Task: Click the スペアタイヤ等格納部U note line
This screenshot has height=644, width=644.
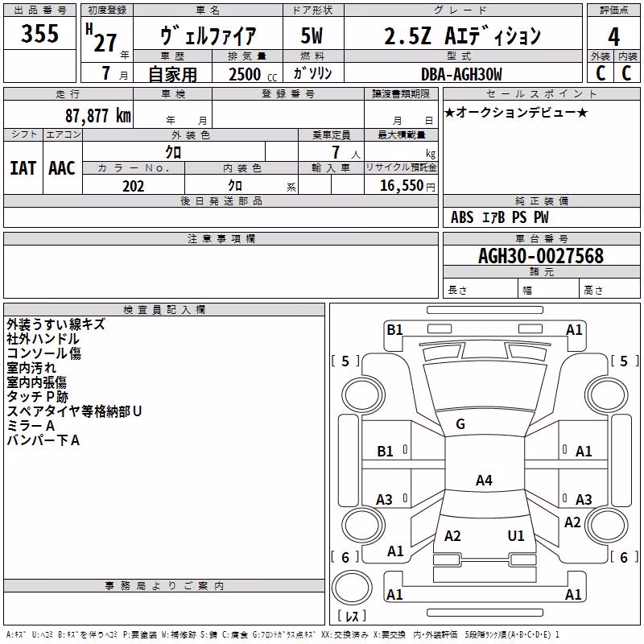Action: (74, 411)
